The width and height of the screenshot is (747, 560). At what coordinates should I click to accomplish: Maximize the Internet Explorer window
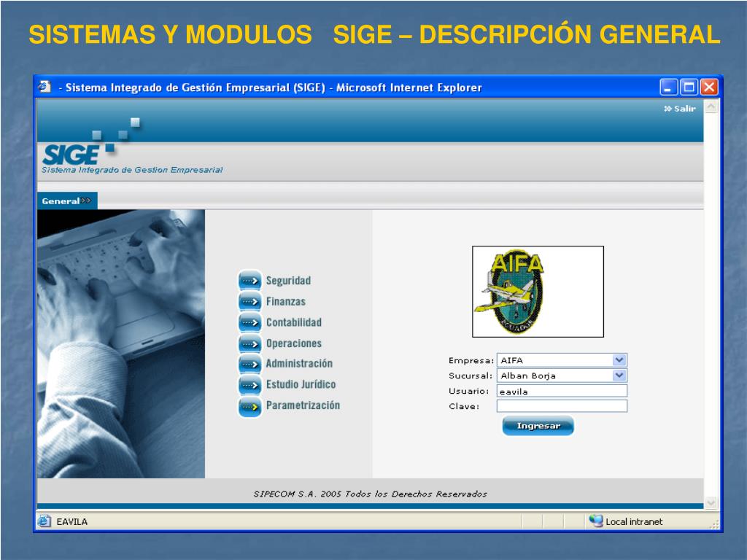[x=689, y=87]
